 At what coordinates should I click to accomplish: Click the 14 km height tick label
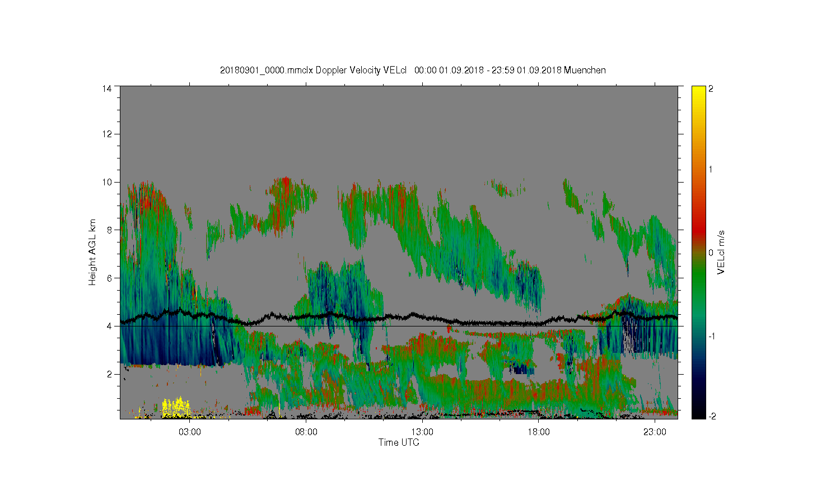pyautogui.click(x=107, y=88)
